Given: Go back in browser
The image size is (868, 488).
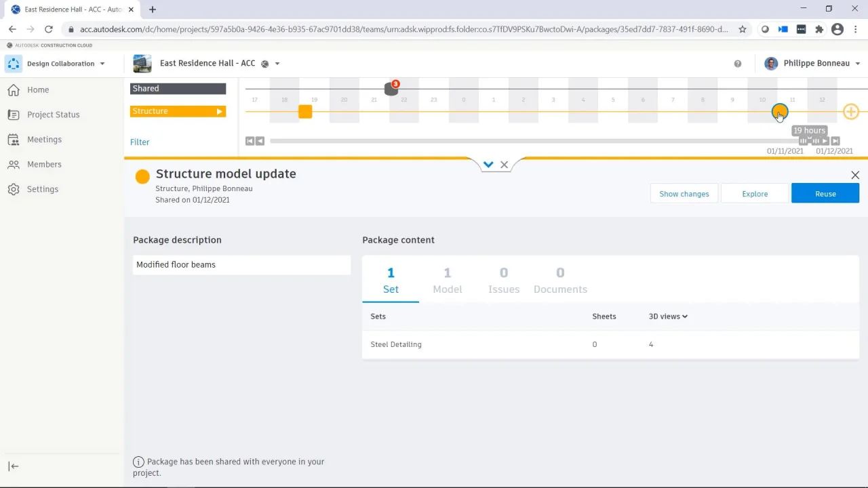Looking at the screenshot, I should coord(12,29).
